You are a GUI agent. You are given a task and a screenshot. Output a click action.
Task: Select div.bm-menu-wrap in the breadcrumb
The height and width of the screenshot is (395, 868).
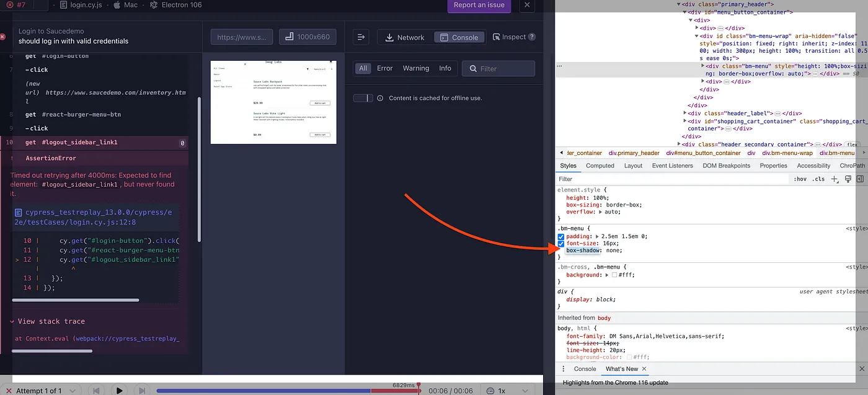pyautogui.click(x=787, y=153)
